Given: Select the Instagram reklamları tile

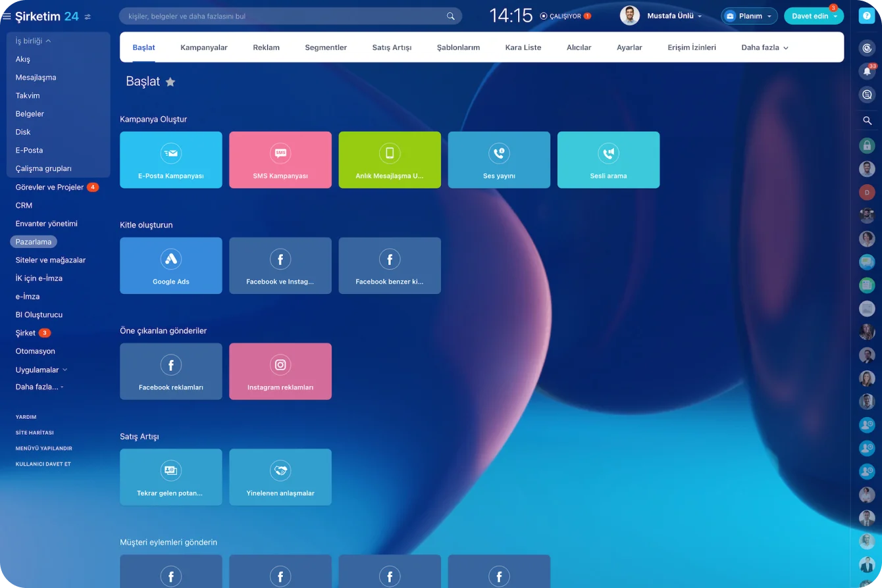Looking at the screenshot, I should coord(280,372).
